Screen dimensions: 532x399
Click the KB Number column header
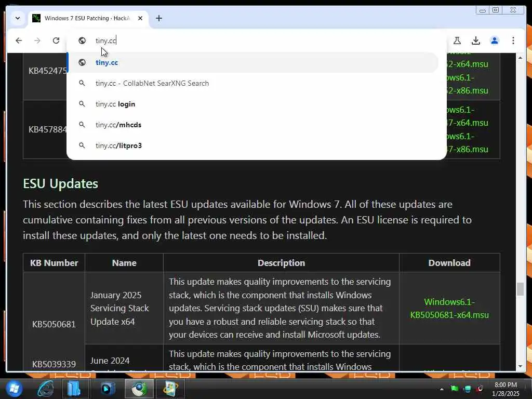(54, 262)
